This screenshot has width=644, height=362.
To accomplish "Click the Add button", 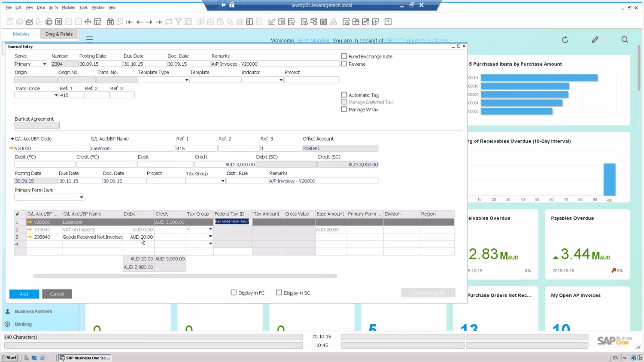I will pyautogui.click(x=24, y=294).
